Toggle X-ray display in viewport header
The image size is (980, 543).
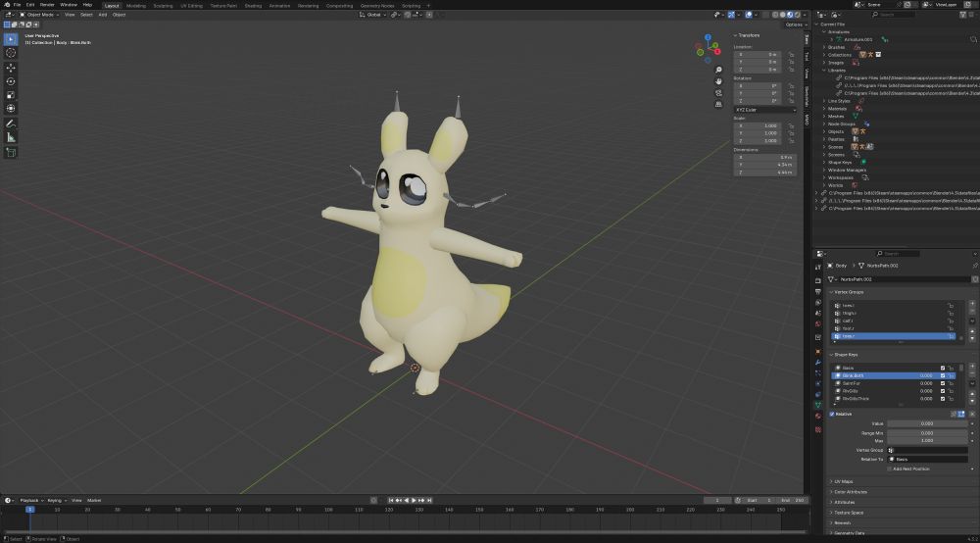(763, 15)
